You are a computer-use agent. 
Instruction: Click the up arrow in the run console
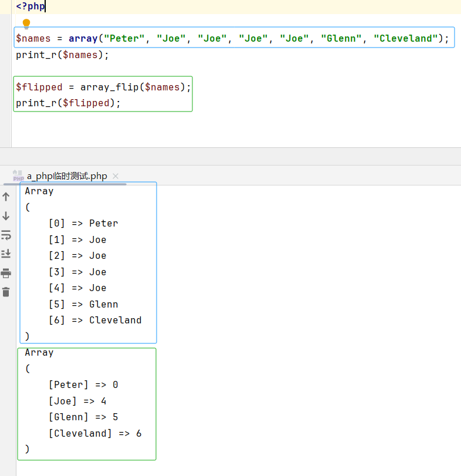coord(6,197)
